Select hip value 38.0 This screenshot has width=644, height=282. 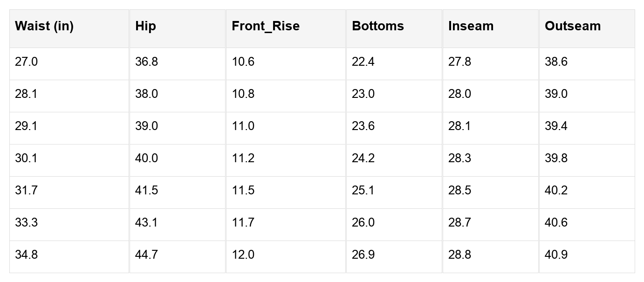coord(146,94)
